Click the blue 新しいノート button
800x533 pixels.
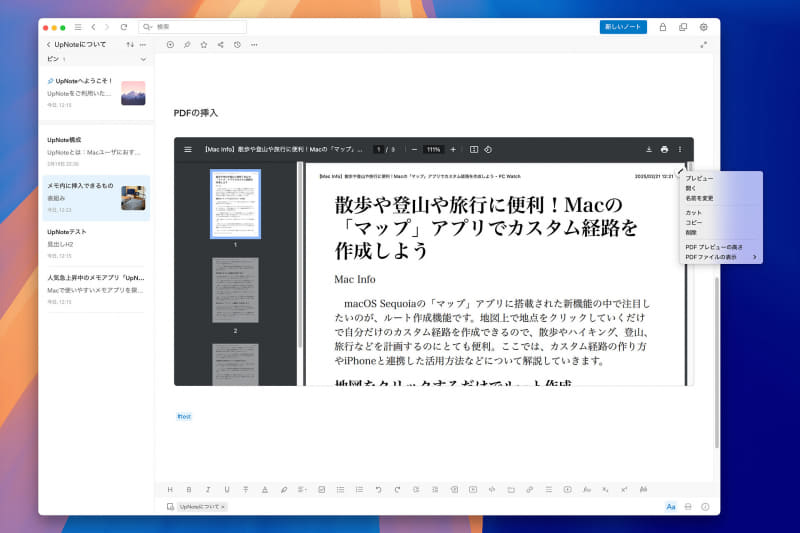tap(623, 27)
